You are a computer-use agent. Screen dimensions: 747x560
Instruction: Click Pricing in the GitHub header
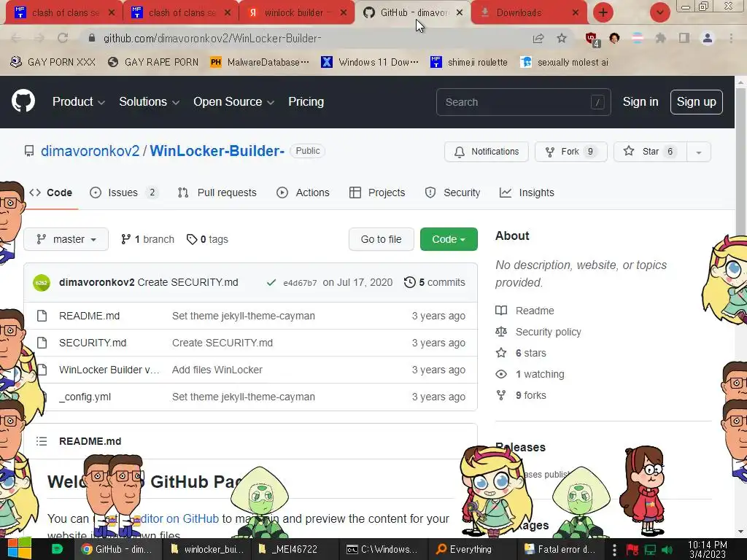coord(306,102)
